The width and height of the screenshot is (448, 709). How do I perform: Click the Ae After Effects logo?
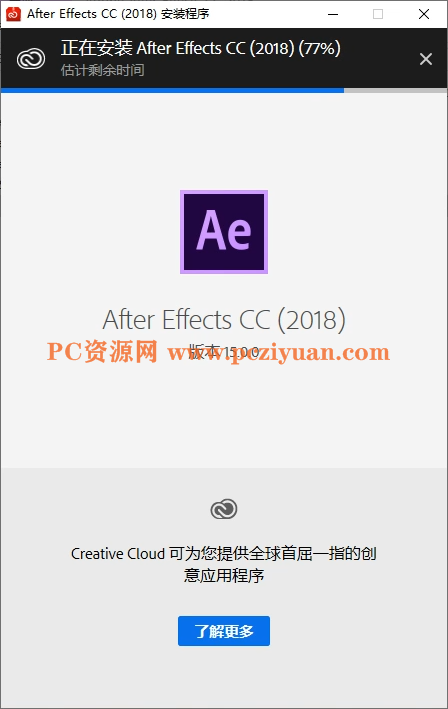point(224,232)
